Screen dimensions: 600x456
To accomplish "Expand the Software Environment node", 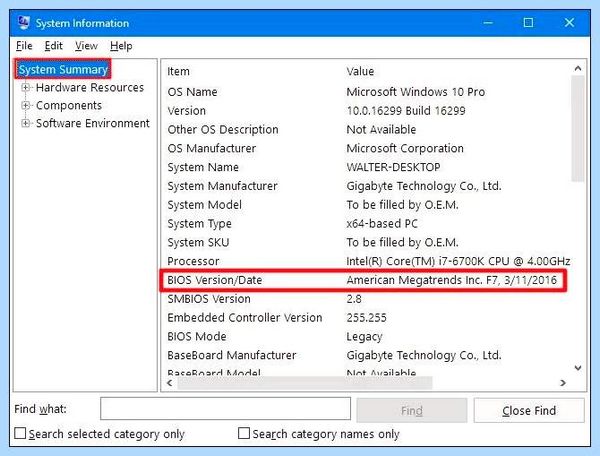I will 26,123.
